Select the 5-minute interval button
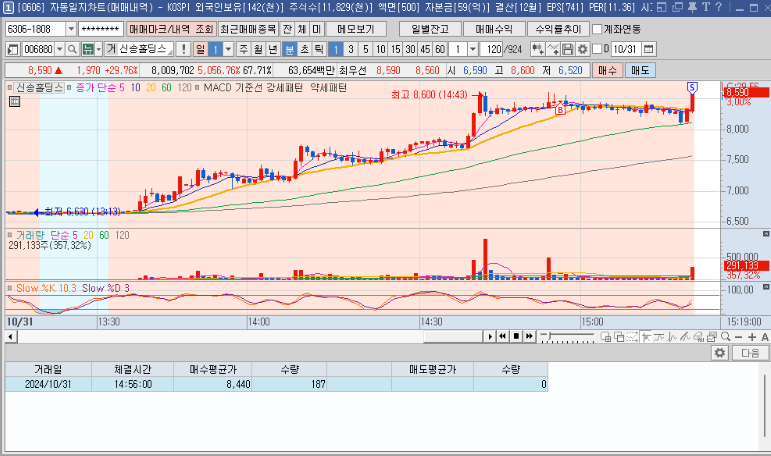Viewport: 771px width, 456px height. (365, 49)
